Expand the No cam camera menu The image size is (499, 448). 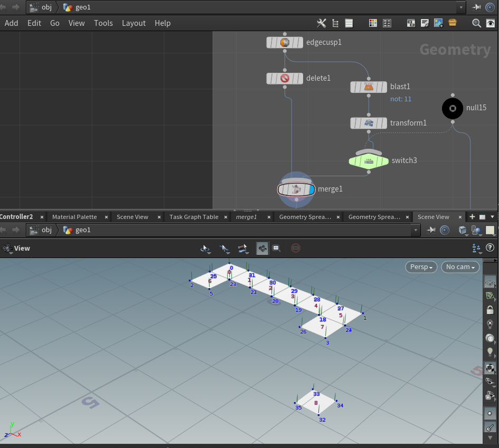click(x=460, y=267)
